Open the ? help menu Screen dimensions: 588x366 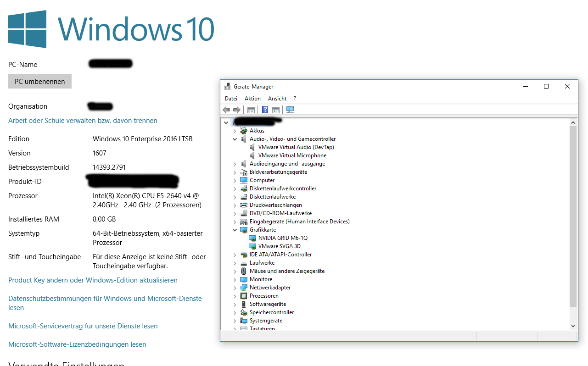[295, 99]
